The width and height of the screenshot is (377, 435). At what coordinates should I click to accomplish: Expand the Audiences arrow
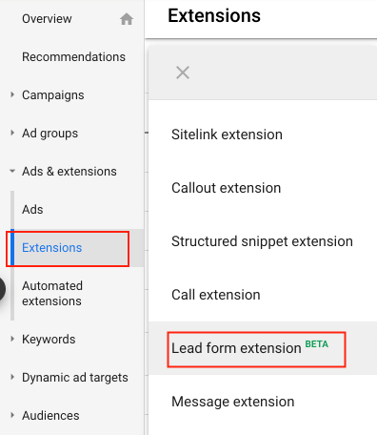[x=12, y=415]
